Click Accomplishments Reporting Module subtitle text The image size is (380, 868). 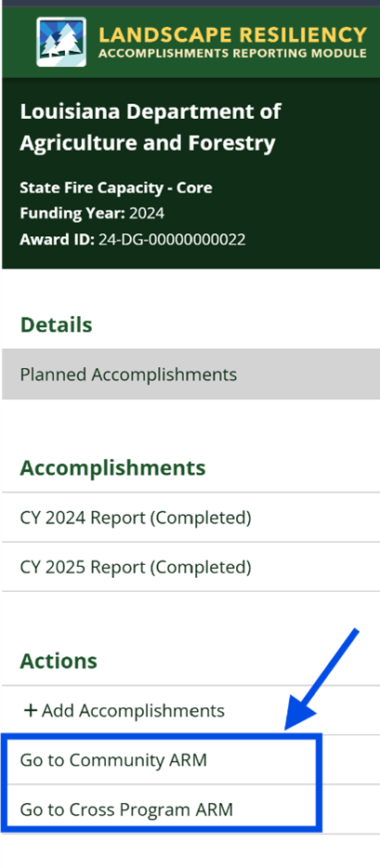(233, 54)
